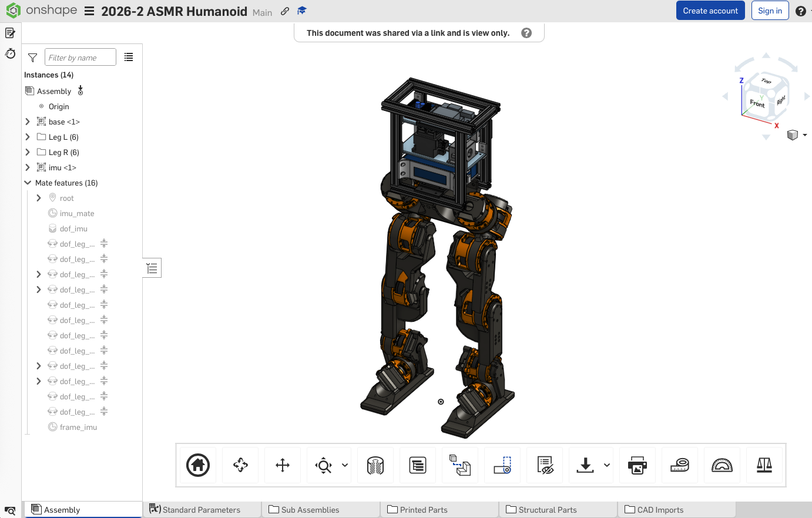
Task: Open the CAD Imports folder tab
Action: [677, 510]
